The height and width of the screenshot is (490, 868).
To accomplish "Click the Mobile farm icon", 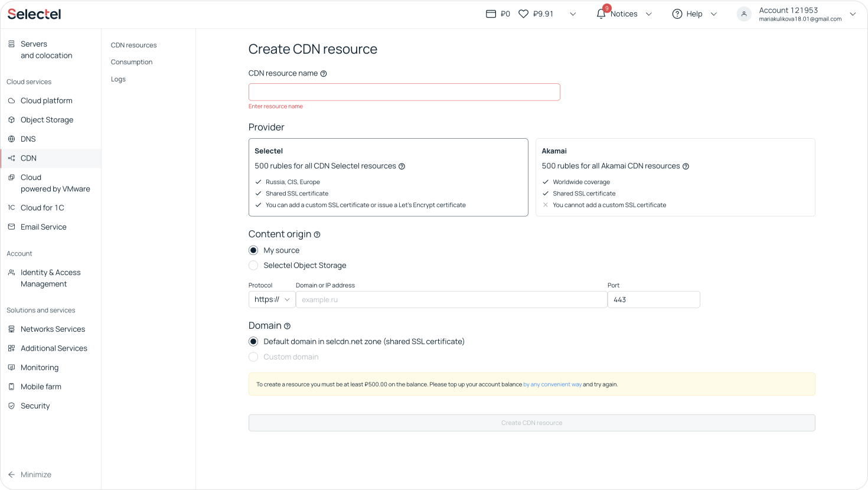I will [11, 387].
